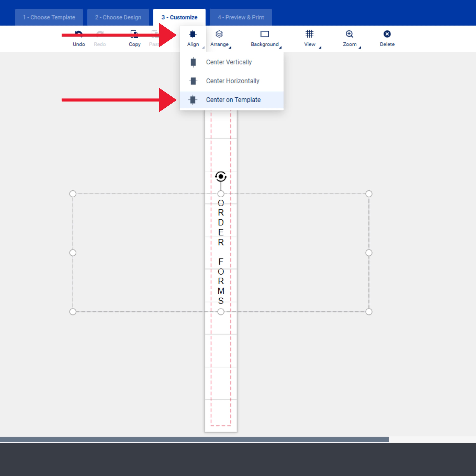This screenshot has width=476, height=476.
Task: Expand the Arrange dropdown arrow
Action: pyautogui.click(x=230, y=47)
